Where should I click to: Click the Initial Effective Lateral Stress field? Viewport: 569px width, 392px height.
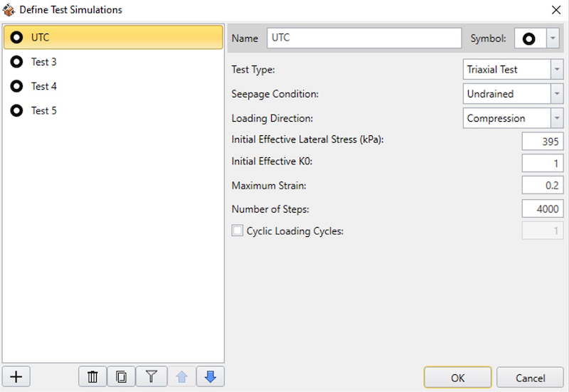[543, 141]
